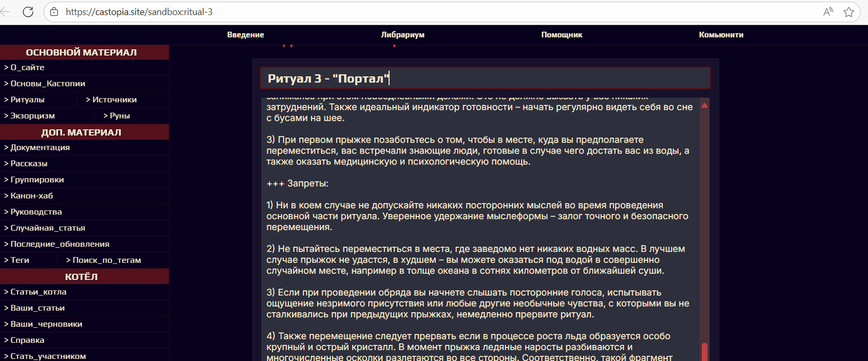
Task: Open the Либрариум top menu
Action: click(x=403, y=35)
